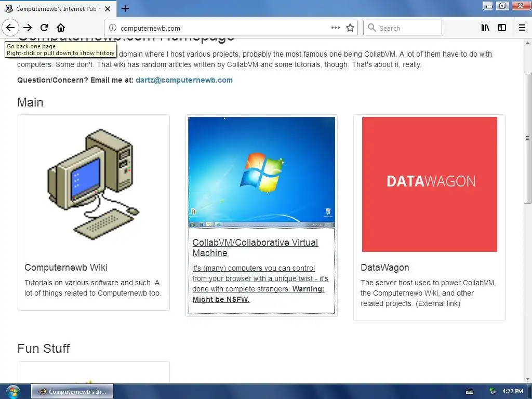
Task: Click the forward navigation arrow
Action: [x=28, y=28]
